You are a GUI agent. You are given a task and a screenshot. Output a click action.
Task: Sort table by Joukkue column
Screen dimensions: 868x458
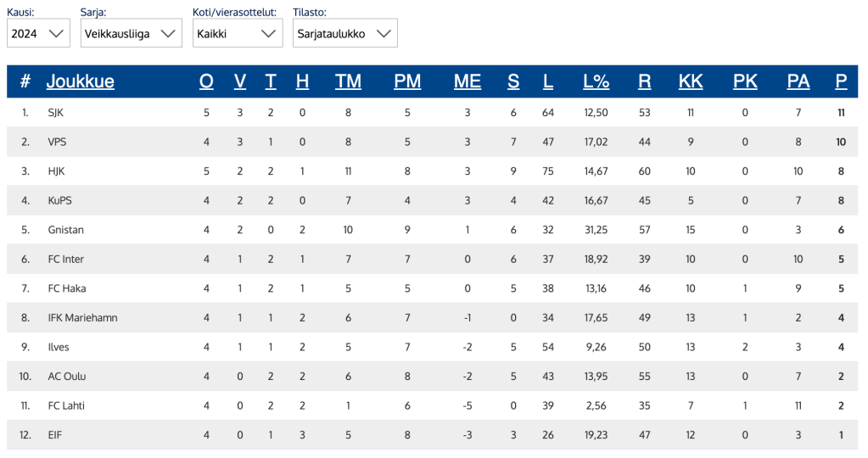click(80, 81)
